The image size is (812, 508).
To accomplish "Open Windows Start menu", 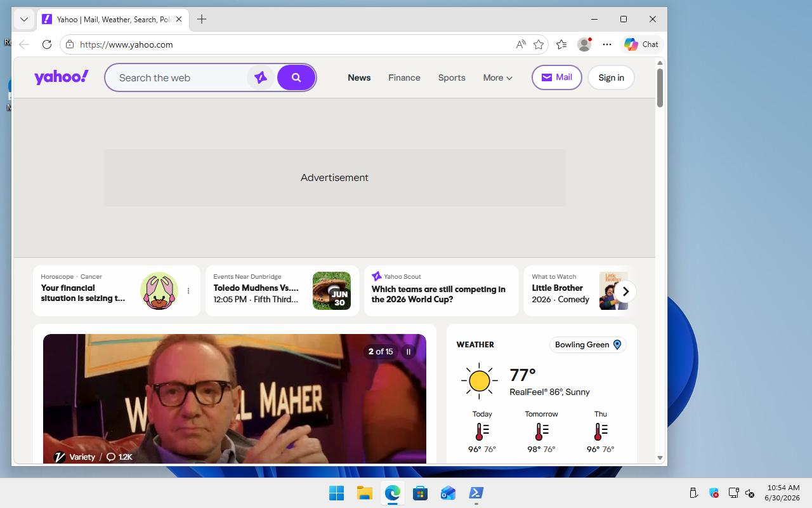I will coord(336,493).
